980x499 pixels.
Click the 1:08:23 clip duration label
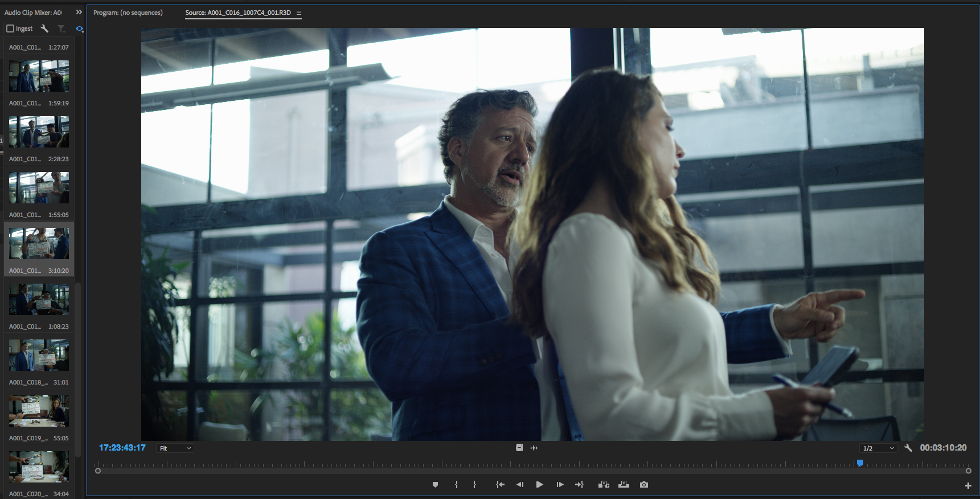[x=59, y=326]
